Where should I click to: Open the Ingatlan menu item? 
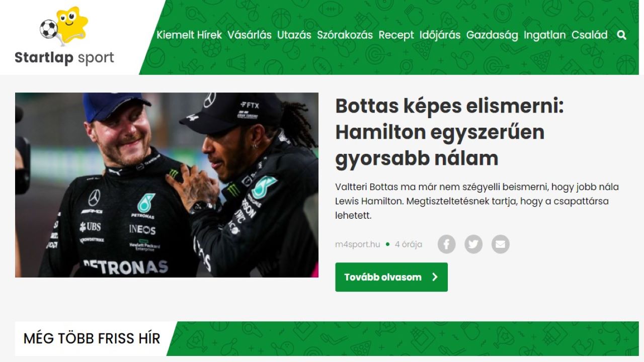coord(545,35)
